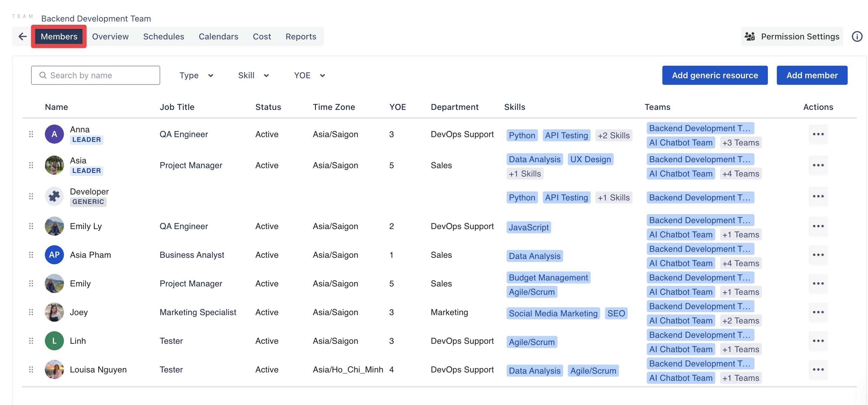Click Asia Pham's AP avatar
This screenshot has width=868, height=405.
[54, 255]
